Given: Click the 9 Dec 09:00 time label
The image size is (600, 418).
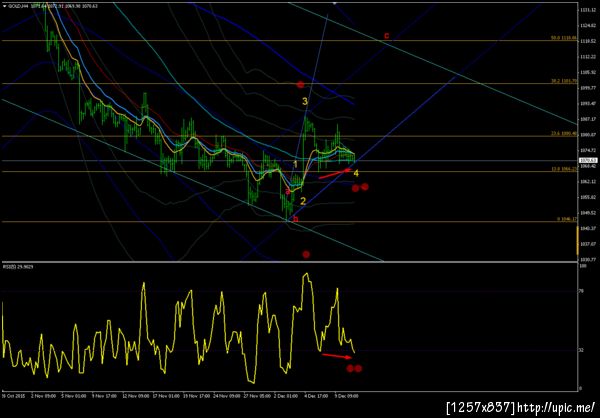Looking at the screenshot, I should tap(349, 397).
